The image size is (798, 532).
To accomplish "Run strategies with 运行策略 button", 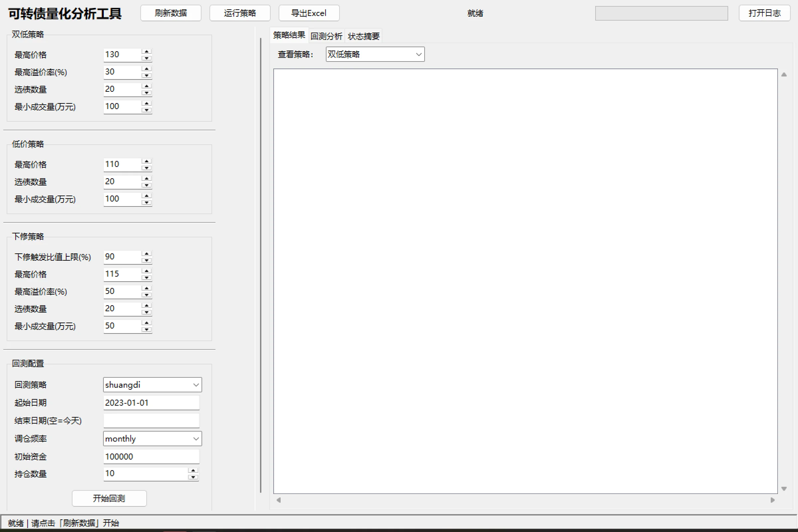I will [x=240, y=13].
